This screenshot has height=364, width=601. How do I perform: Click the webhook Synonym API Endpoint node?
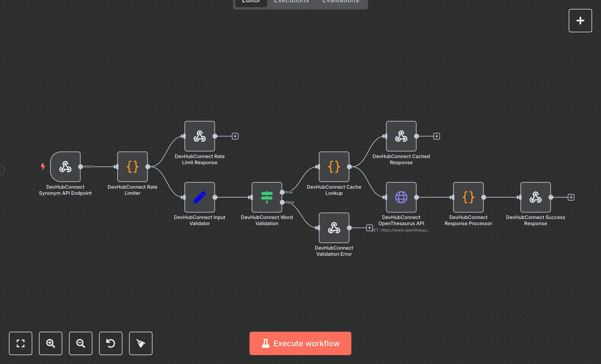[x=65, y=167]
